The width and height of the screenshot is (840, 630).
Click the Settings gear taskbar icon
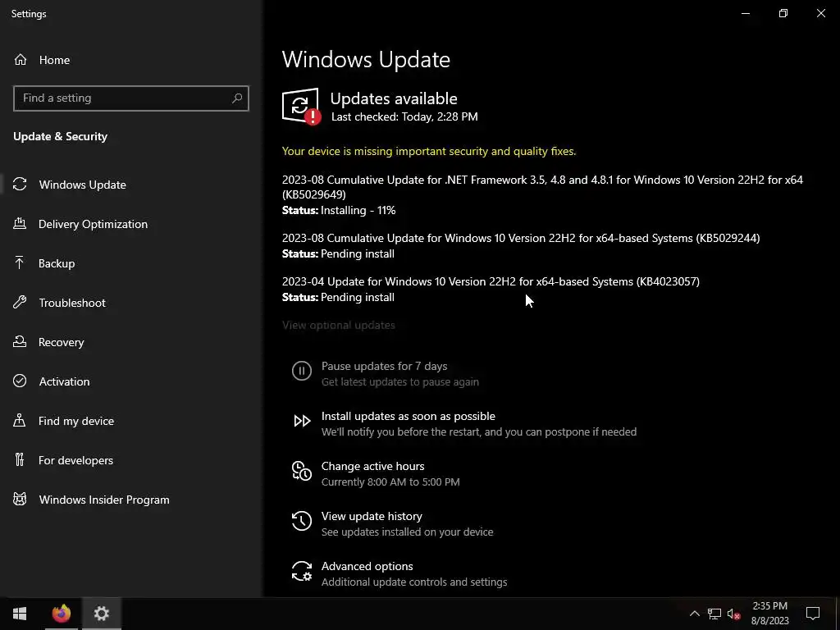coord(101,614)
